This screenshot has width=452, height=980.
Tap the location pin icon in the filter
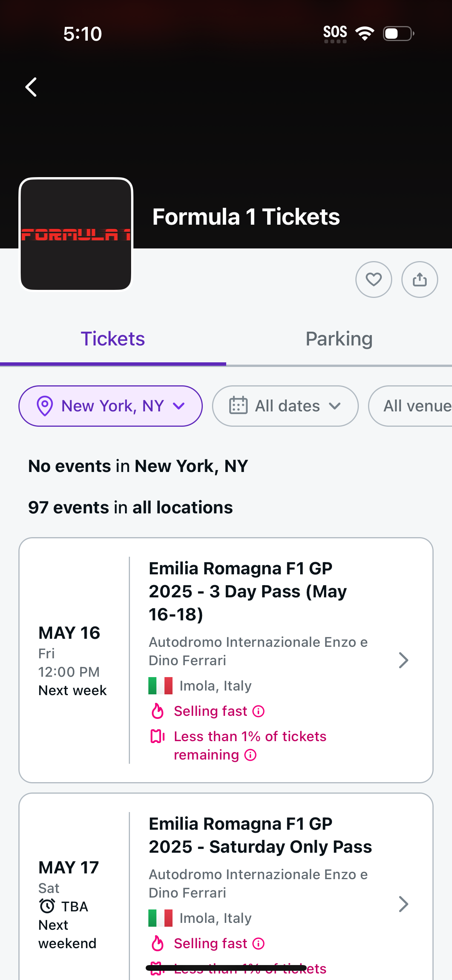click(46, 406)
